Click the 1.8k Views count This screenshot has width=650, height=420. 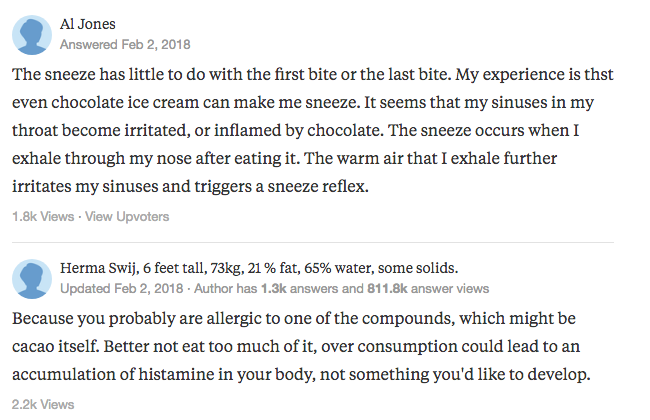pyautogui.click(x=42, y=216)
